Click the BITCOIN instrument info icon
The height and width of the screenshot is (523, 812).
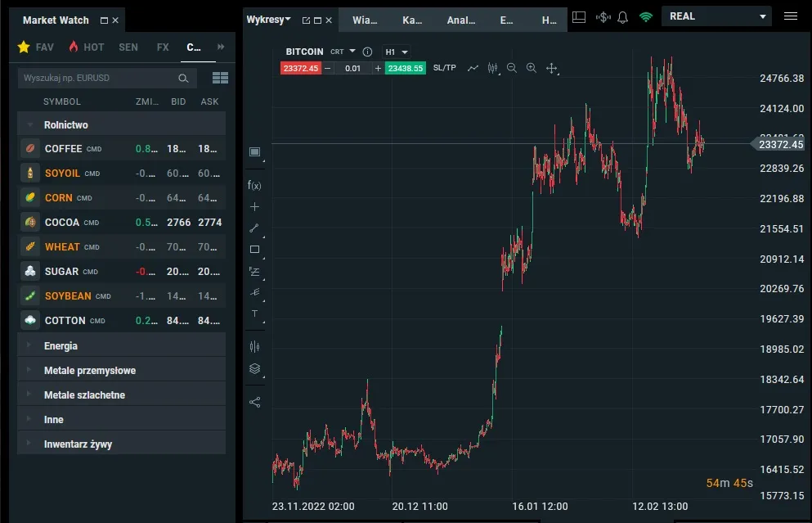pos(367,52)
